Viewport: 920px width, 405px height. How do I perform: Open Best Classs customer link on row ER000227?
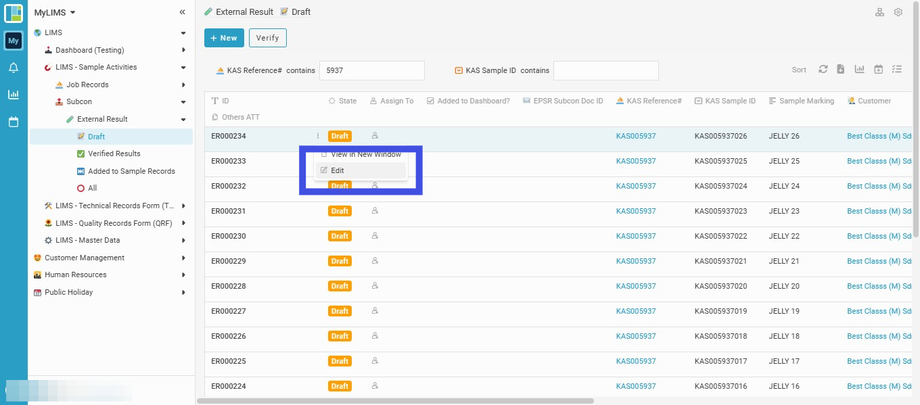tap(879, 310)
